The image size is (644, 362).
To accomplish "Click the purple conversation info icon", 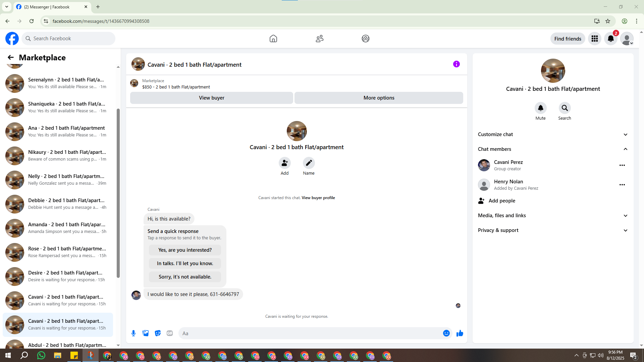I will (456, 64).
